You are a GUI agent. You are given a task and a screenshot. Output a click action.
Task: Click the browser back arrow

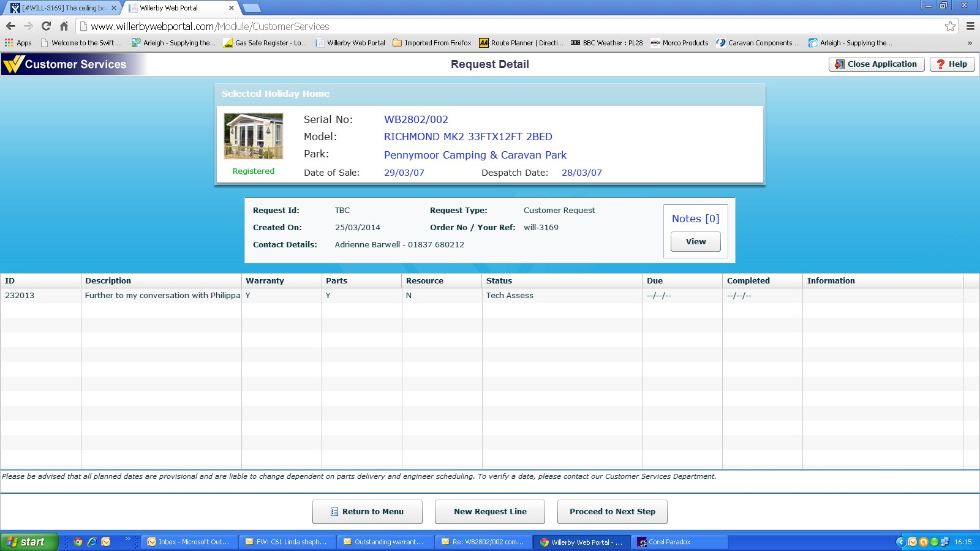tap(10, 26)
